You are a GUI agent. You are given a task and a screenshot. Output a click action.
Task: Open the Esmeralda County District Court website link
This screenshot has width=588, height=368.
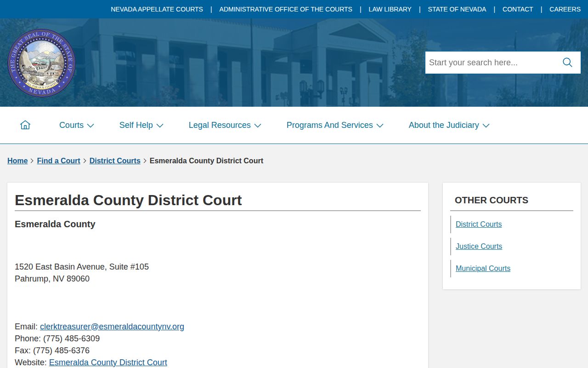108,362
